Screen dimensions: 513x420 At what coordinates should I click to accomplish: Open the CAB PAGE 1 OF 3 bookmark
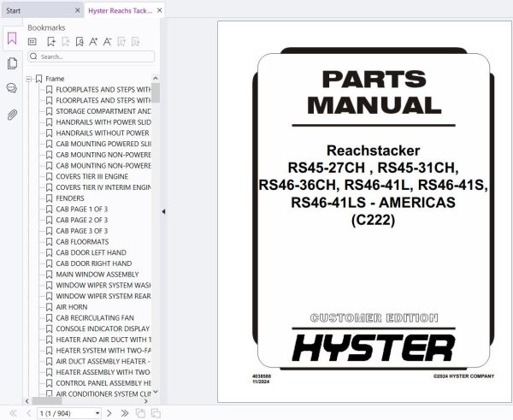[x=82, y=210]
